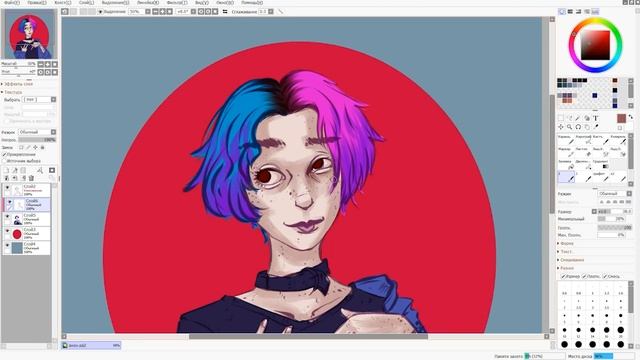Rotate view counterclockwise in toolbar
This screenshot has height=360, width=640.
coord(200,11)
